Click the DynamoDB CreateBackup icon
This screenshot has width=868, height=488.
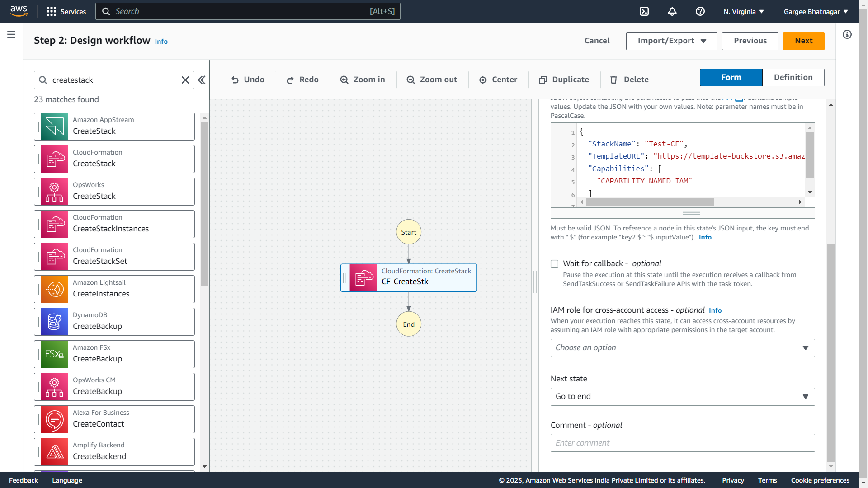[55, 322]
